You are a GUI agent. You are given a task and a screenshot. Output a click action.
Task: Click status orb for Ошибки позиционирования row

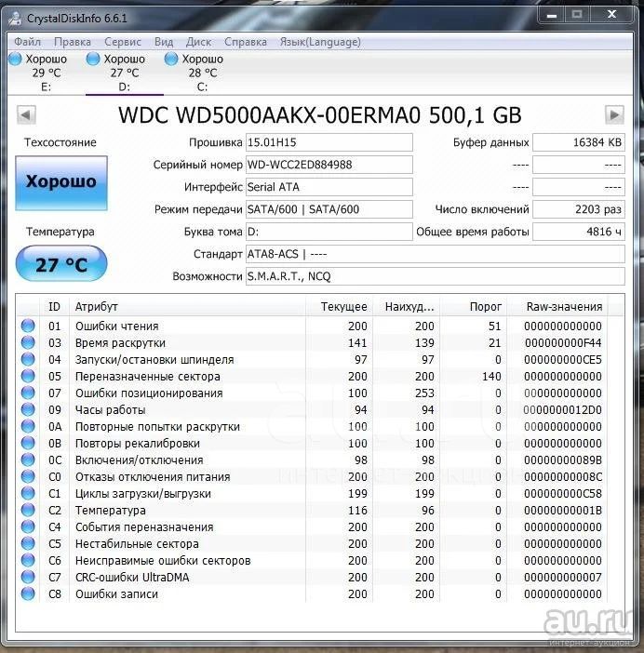[28, 393]
